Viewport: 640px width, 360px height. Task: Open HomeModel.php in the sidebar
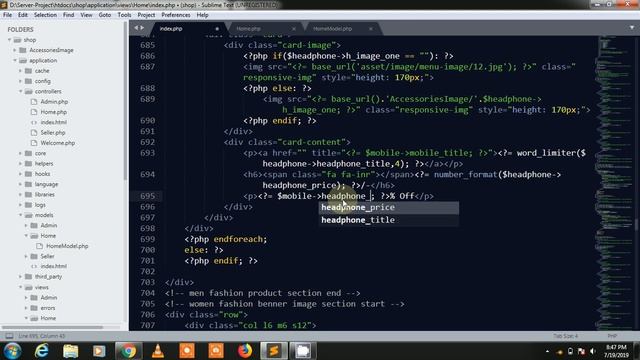tap(67, 246)
